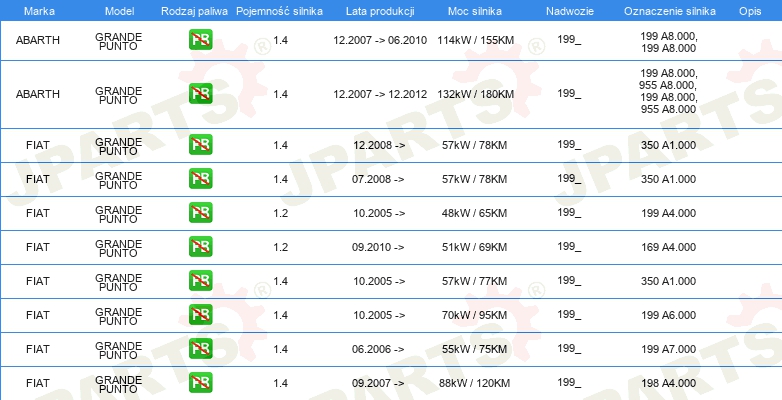Viewport: 782px width, 400px height.
Task: Select the 09.2010 -> production date cell
Action: coord(378,247)
